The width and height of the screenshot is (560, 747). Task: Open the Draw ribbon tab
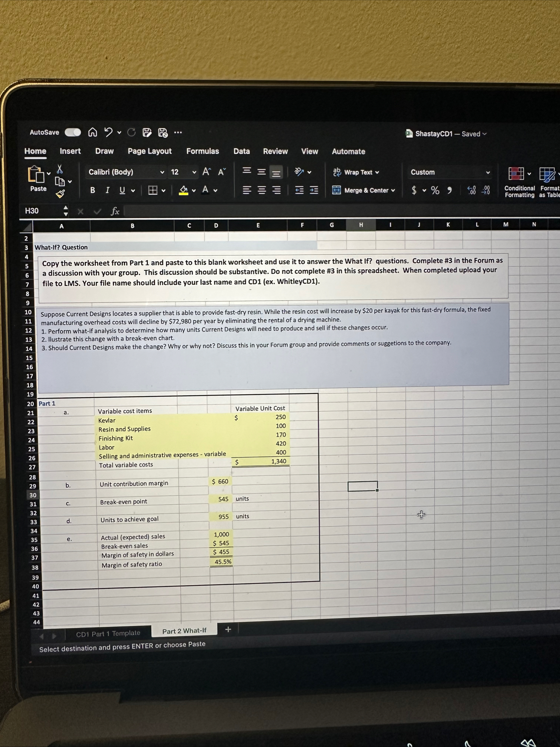coord(104,151)
